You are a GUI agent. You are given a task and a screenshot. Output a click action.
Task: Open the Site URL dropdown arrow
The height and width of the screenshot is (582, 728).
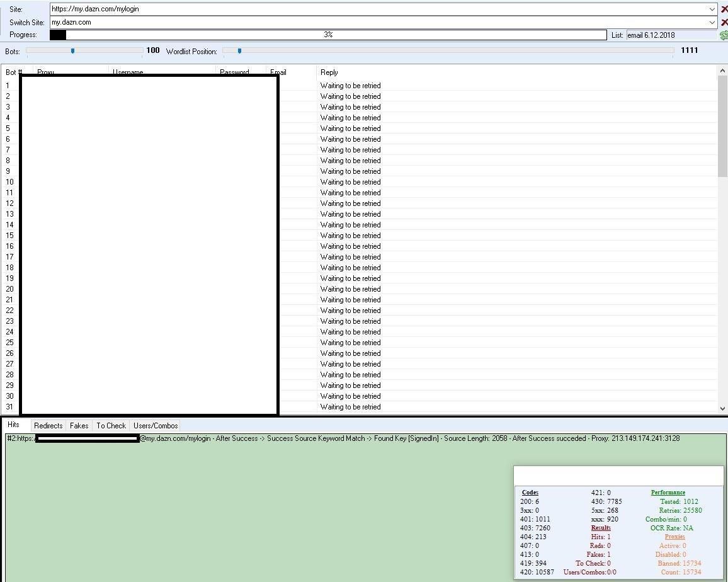tap(712, 9)
